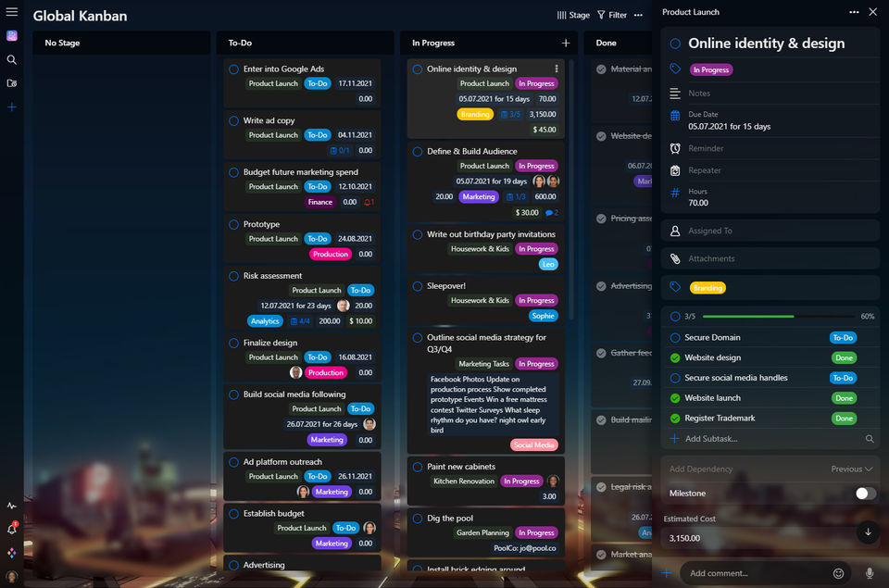Viewport: 889px width, 588px height.
Task: Click the Reminder alarm clock icon
Action: [x=675, y=148]
